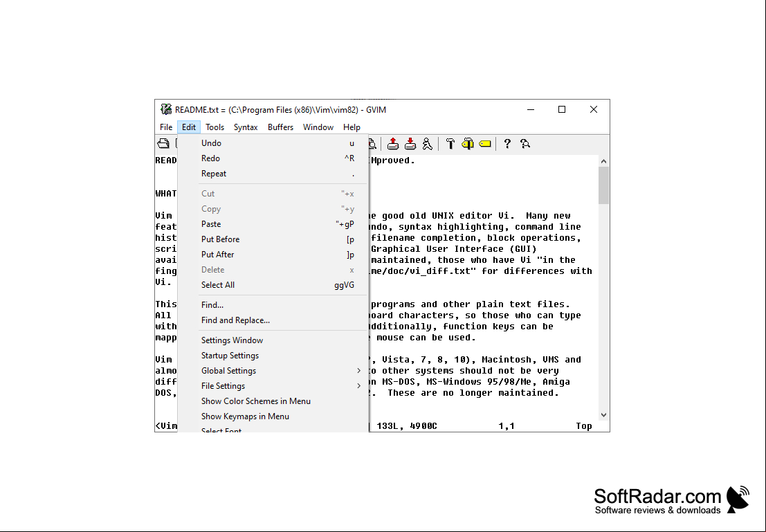Select Put After menu entry
Screen dimensions: 766x532
[x=273, y=255]
